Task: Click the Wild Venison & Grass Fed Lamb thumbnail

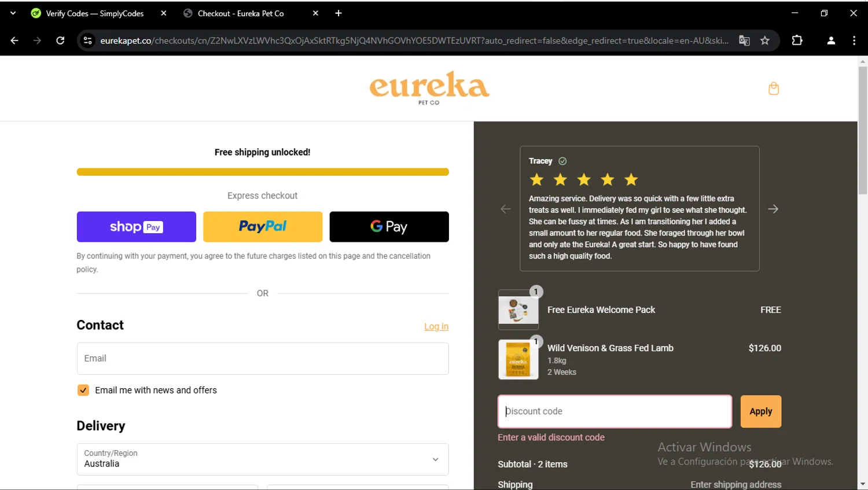Action: (x=518, y=359)
